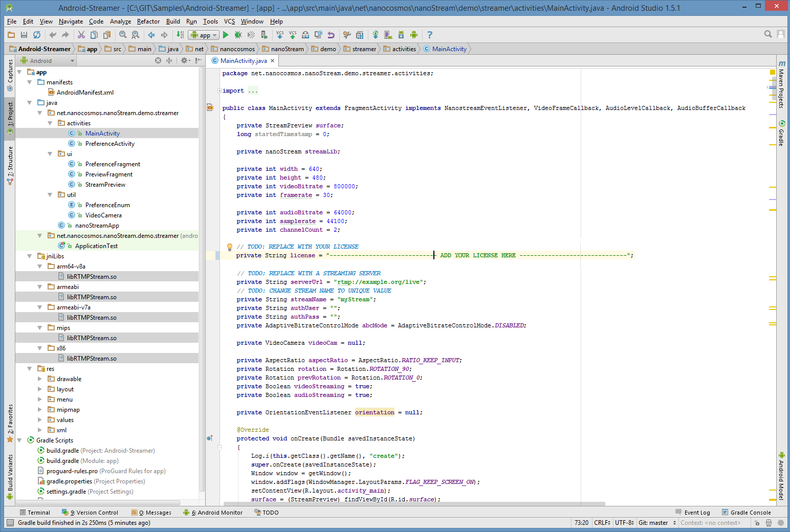790x532 pixels.
Task: Run the app with the green play icon
Action: point(226,35)
